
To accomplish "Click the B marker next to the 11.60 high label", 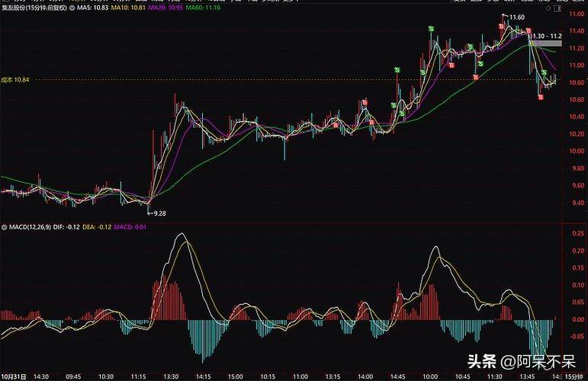I will click(x=501, y=26).
